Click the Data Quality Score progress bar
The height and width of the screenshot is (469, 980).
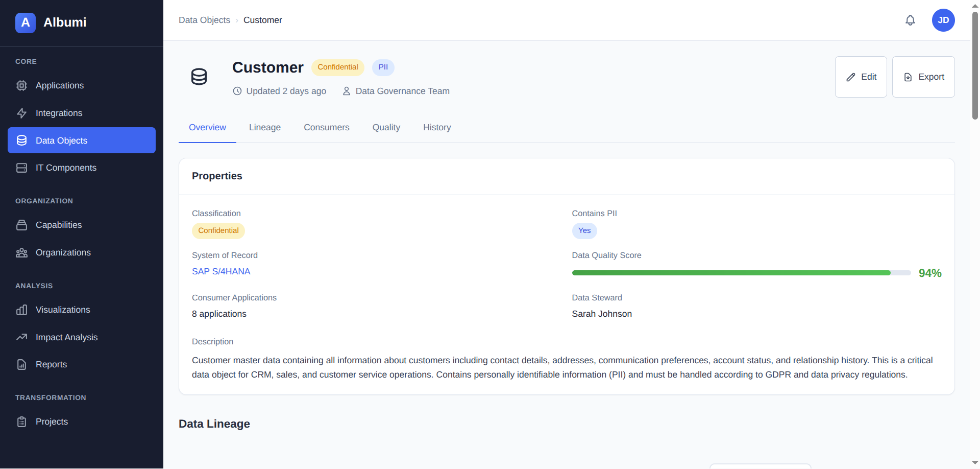[741, 273]
